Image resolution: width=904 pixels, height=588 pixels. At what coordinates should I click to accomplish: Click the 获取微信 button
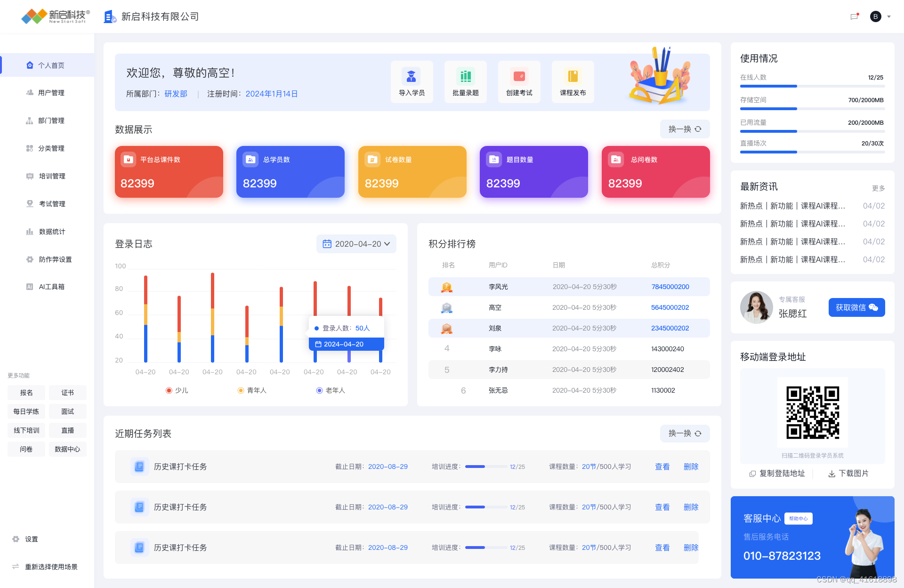click(856, 307)
